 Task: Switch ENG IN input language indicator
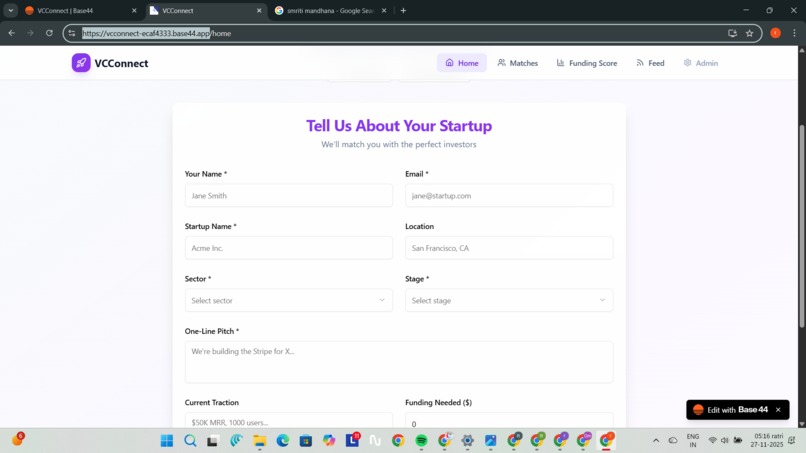(693, 441)
